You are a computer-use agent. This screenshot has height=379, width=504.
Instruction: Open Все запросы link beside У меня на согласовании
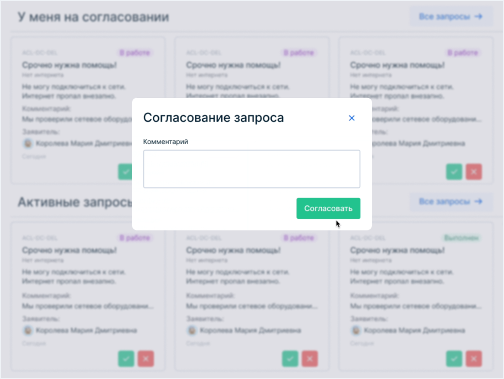pyautogui.click(x=451, y=16)
